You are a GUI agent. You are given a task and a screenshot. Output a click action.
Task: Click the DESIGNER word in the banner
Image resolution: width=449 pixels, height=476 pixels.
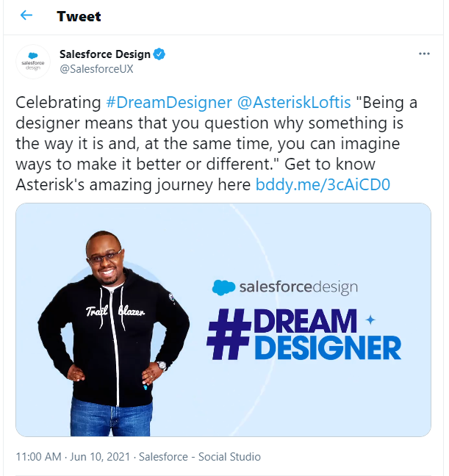click(x=328, y=348)
